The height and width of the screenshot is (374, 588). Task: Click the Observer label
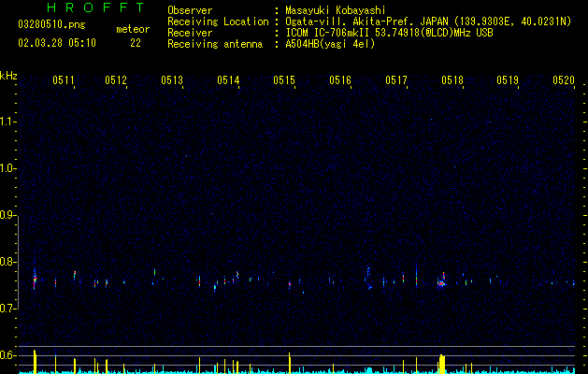(x=190, y=10)
